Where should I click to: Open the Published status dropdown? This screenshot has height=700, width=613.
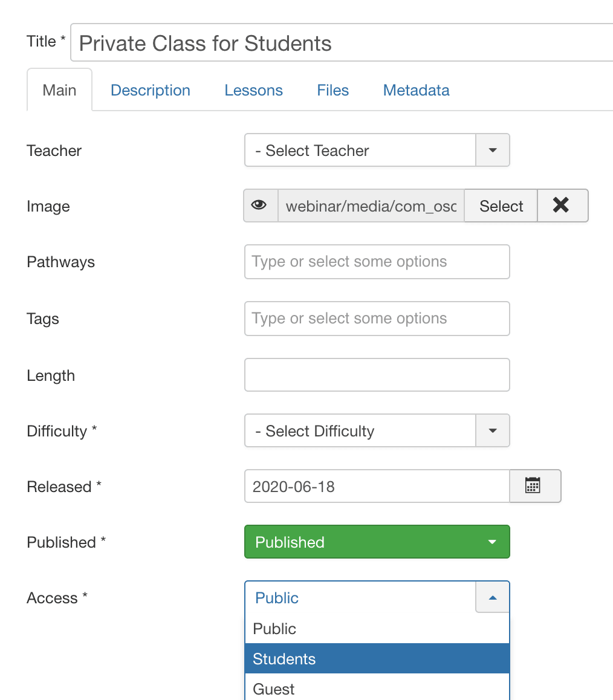tap(377, 542)
